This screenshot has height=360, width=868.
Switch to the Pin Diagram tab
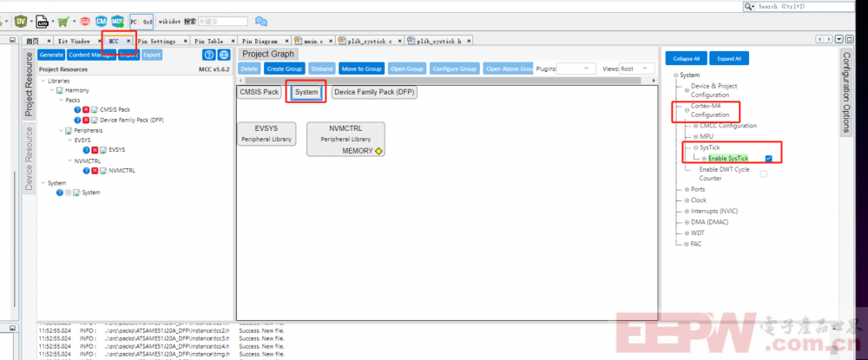coord(264,41)
